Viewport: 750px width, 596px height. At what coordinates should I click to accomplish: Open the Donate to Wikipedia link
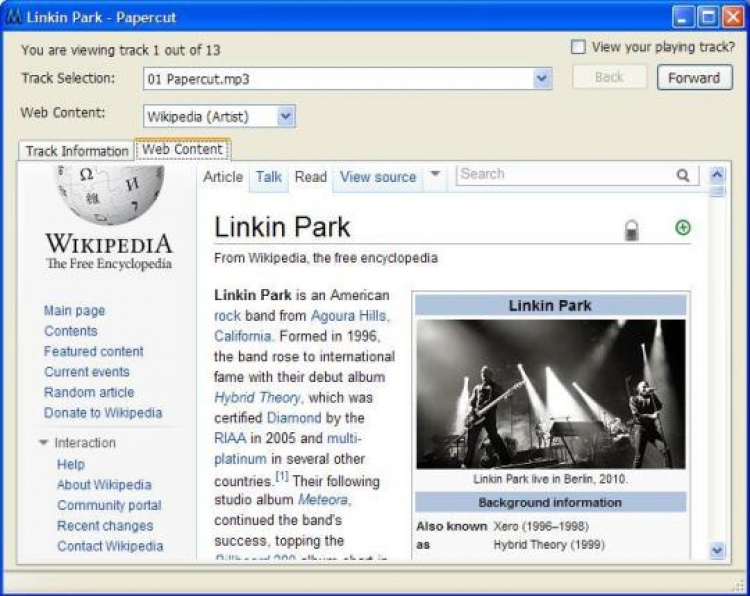(103, 413)
